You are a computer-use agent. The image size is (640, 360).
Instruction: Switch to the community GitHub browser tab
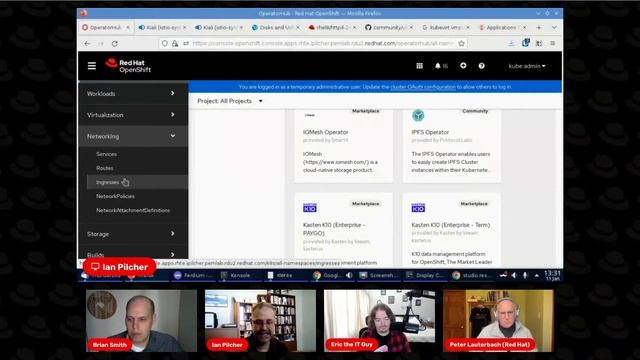tap(389, 27)
